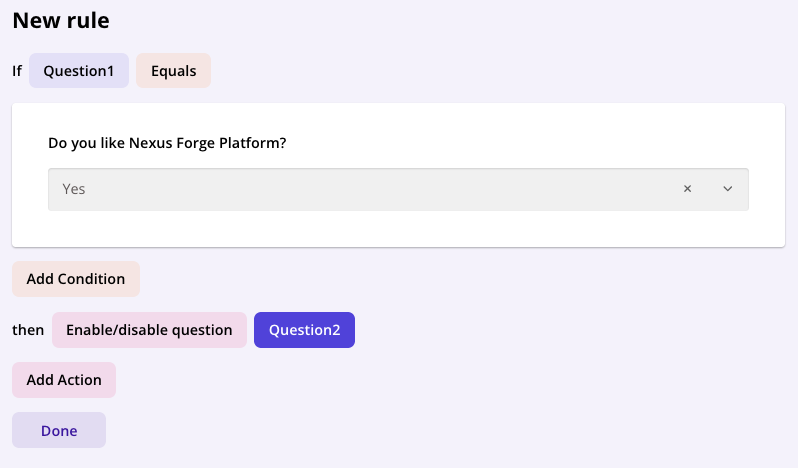Click the Yes answer combo box
798x468 pixels.
[x=360, y=189]
